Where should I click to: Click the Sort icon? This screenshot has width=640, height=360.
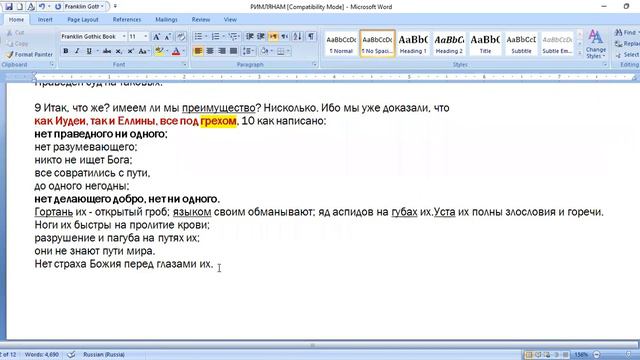point(298,37)
